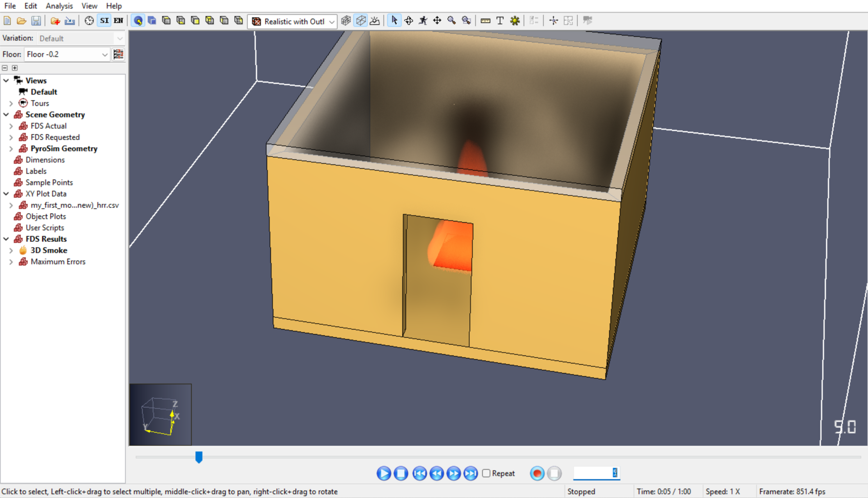Activate the Zoom magnifier tool
Viewport: 868px width, 498px height.
click(x=451, y=21)
